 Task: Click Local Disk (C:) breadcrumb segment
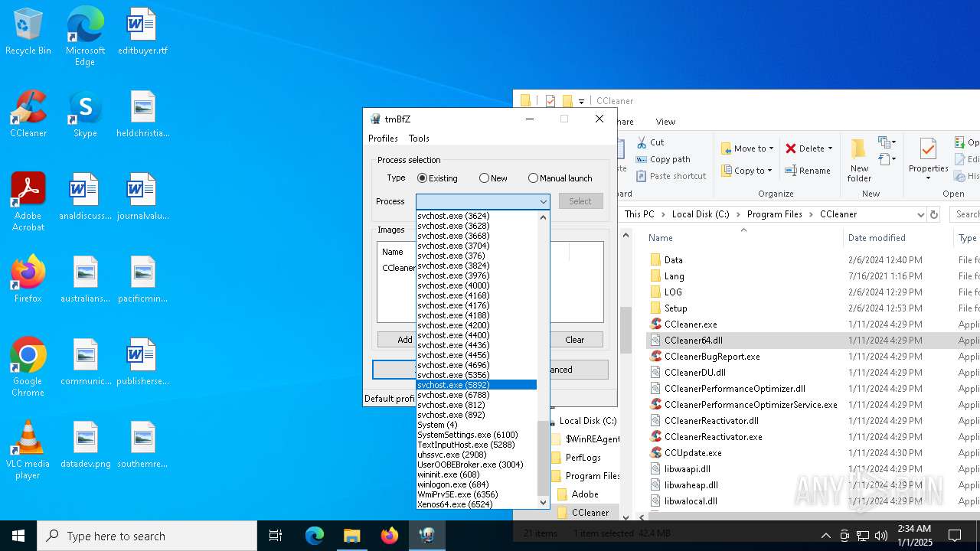701,214
